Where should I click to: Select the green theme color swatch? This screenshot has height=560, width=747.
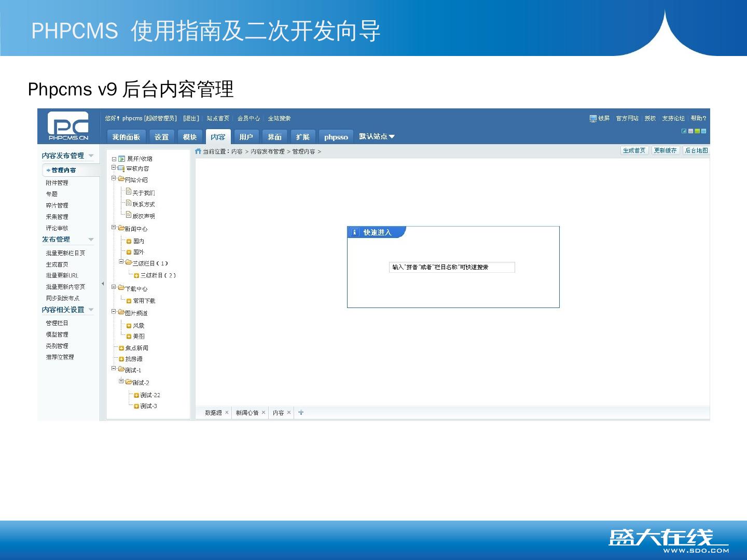[697, 131]
